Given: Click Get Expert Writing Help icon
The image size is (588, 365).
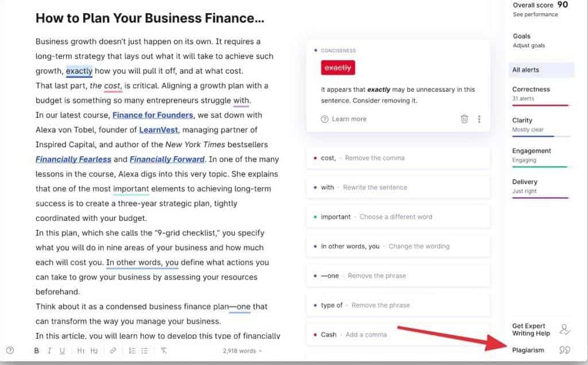Looking at the screenshot, I should 565,329.
